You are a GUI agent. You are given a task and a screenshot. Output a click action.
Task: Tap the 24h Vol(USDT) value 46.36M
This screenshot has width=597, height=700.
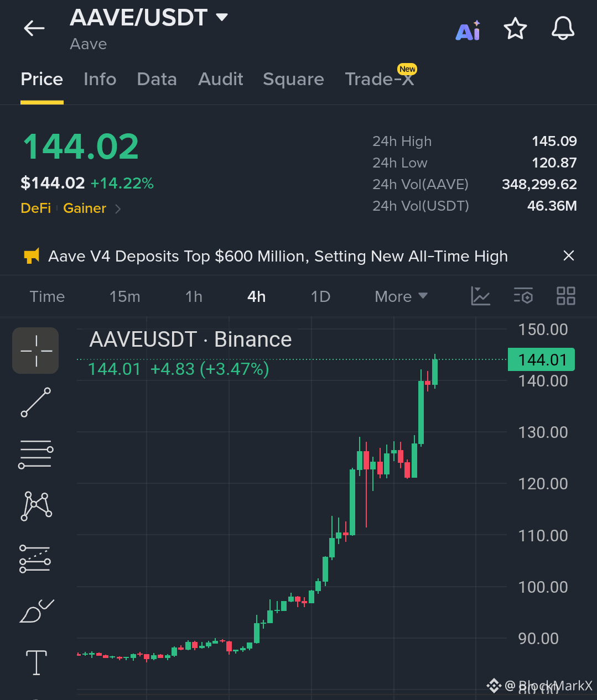(552, 206)
